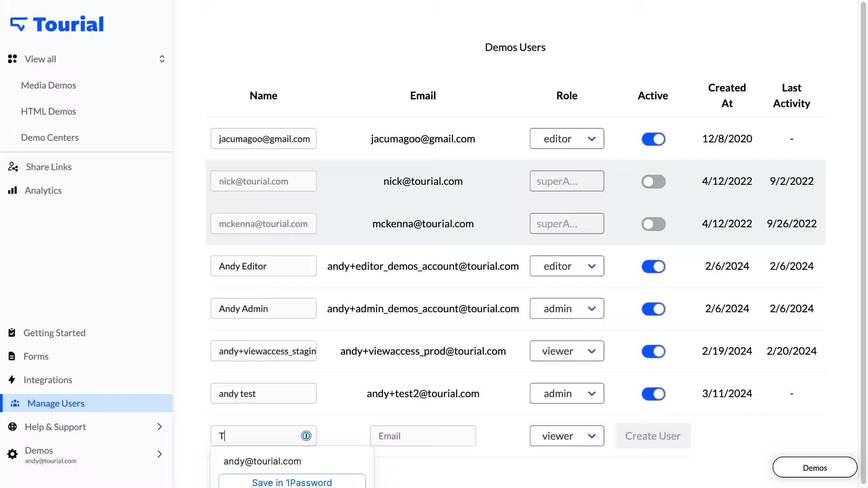Open the Andy Editor role dropdown
This screenshot has height=488, width=868.
point(567,266)
